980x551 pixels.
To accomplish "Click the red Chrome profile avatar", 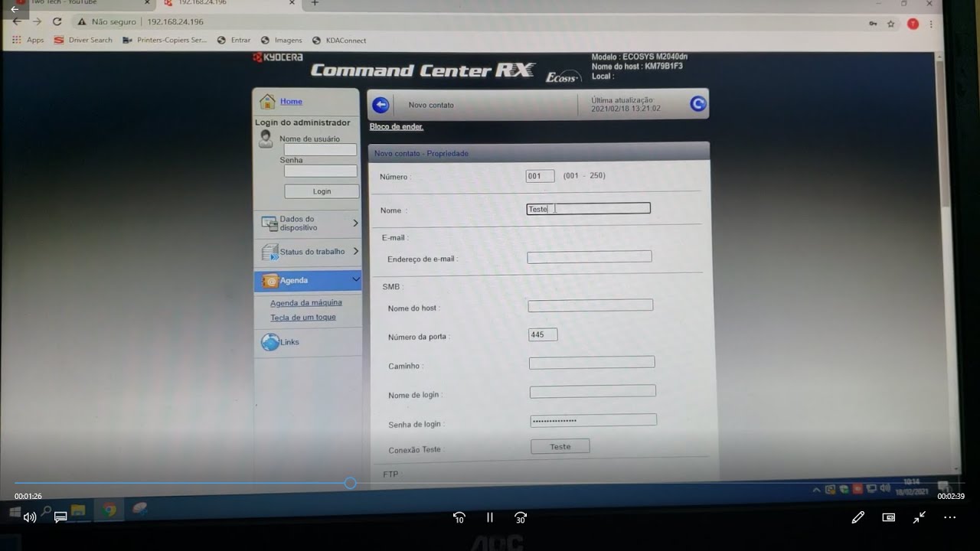I will pos(913,24).
